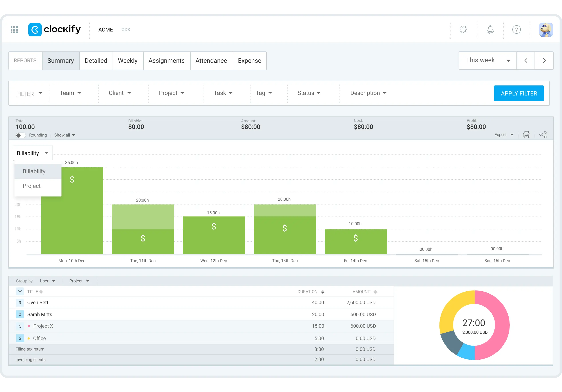Open the notifications bell

point(490,29)
